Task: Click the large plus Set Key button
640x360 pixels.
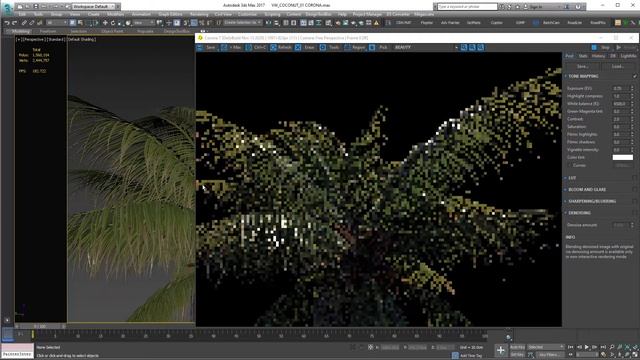Action: point(500,350)
